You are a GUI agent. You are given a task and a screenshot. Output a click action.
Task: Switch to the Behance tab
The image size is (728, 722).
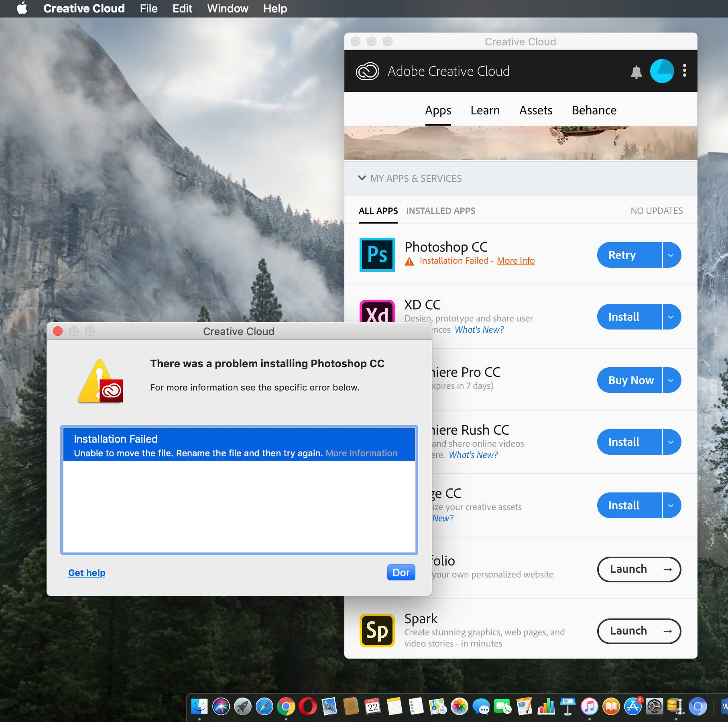[x=594, y=110]
